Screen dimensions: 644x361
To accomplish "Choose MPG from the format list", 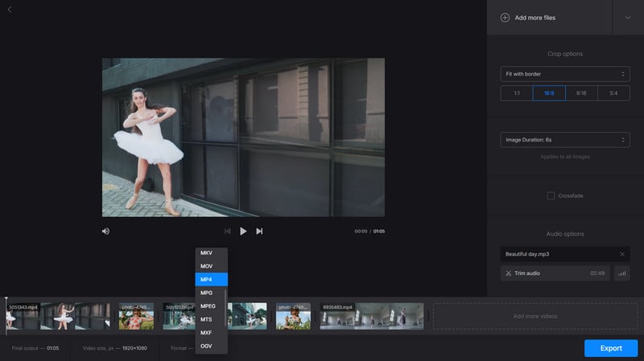I will [211, 293].
